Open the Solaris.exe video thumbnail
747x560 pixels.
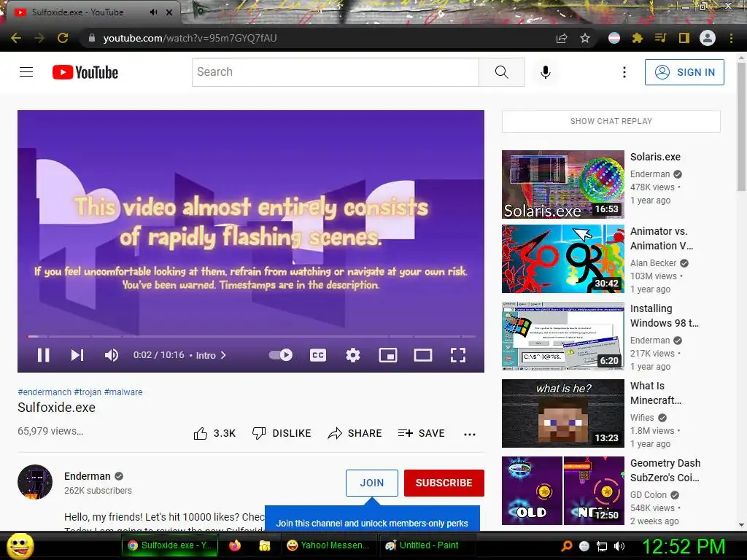pyautogui.click(x=563, y=184)
